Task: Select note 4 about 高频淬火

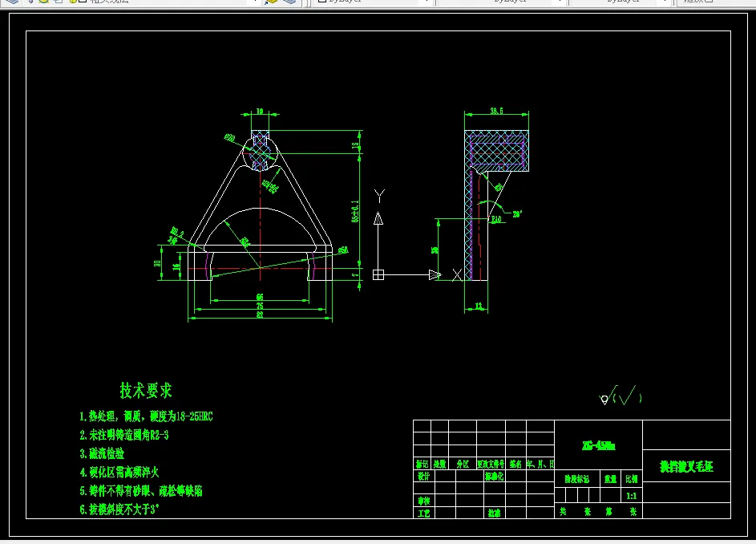Action: [119, 472]
